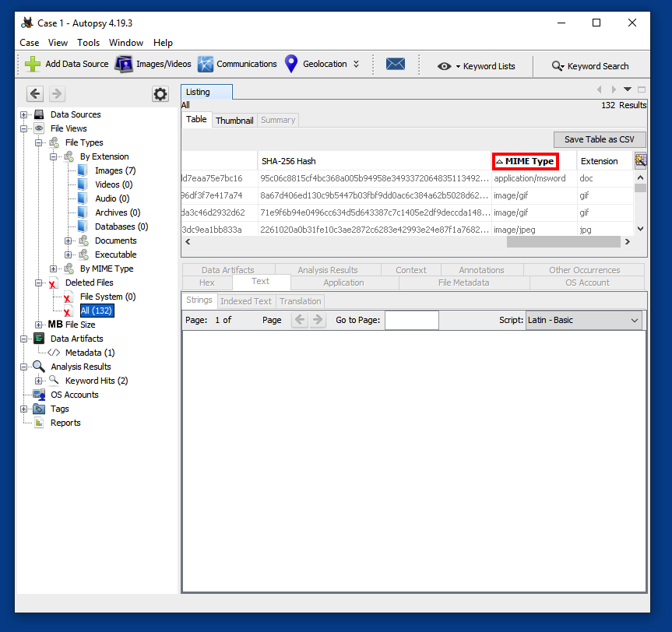Select File System (0) under Deleted Files
Viewport: 672px width, 632px height.
pyautogui.click(x=108, y=297)
